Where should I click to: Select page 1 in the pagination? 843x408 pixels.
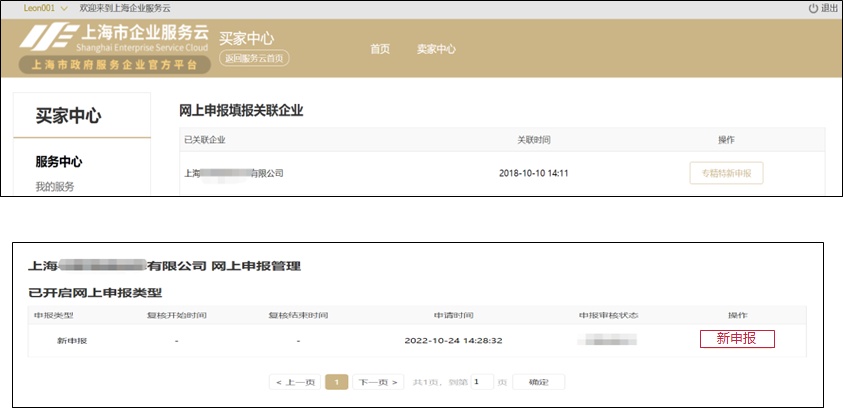[337, 382]
